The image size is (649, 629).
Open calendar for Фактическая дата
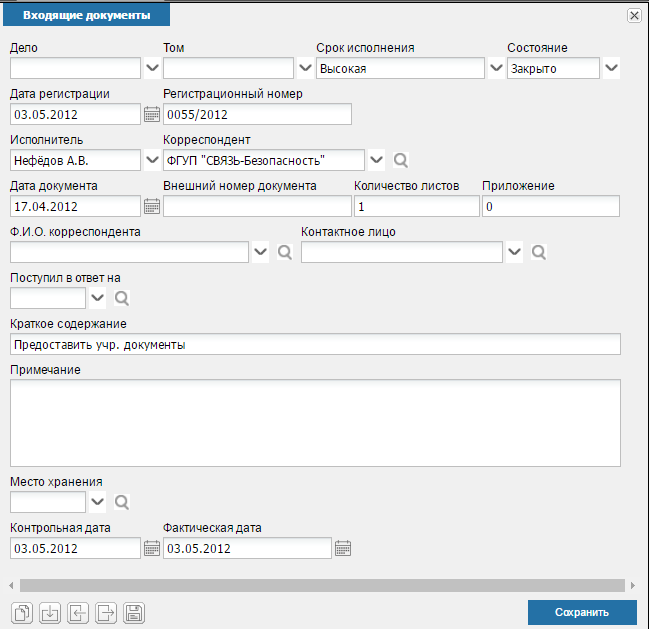pyautogui.click(x=343, y=548)
